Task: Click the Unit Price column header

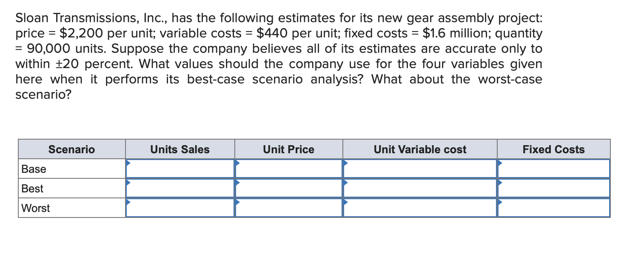Action: pyautogui.click(x=289, y=149)
